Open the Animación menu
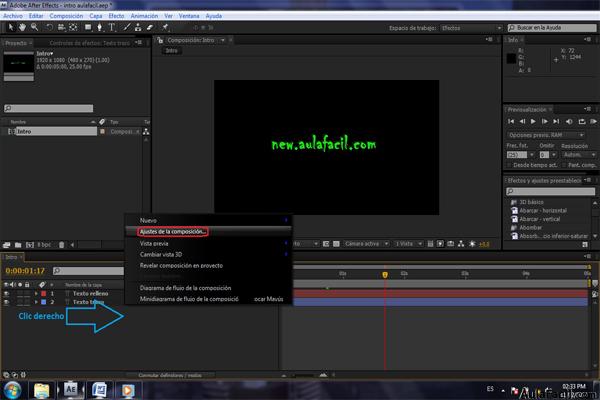The height and width of the screenshot is (400, 600). click(144, 16)
